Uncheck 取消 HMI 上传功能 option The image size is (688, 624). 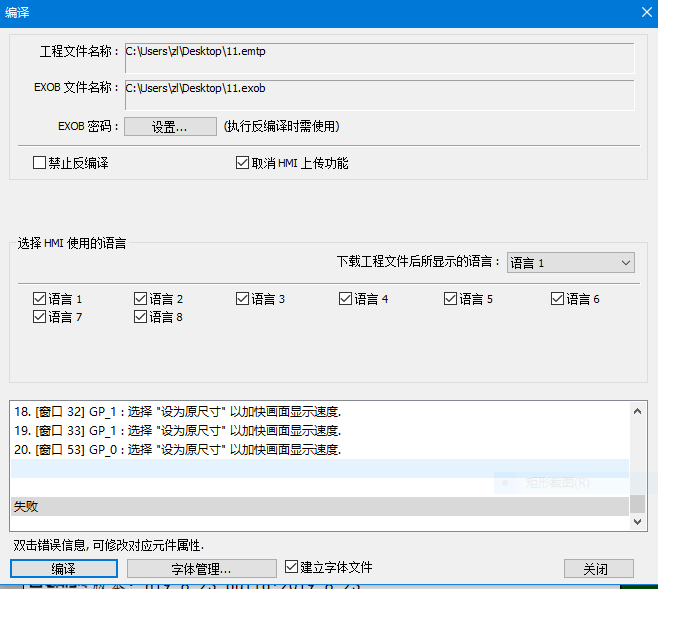242,163
